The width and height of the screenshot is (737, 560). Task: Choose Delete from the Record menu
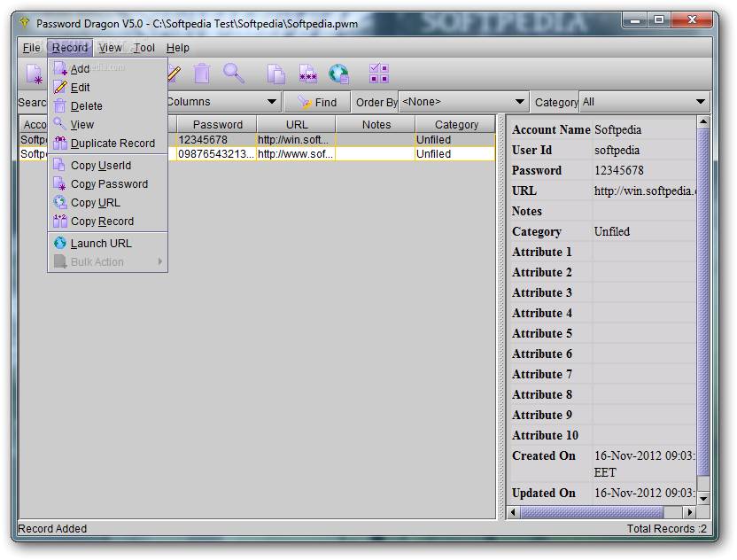click(x=108, y=106)
